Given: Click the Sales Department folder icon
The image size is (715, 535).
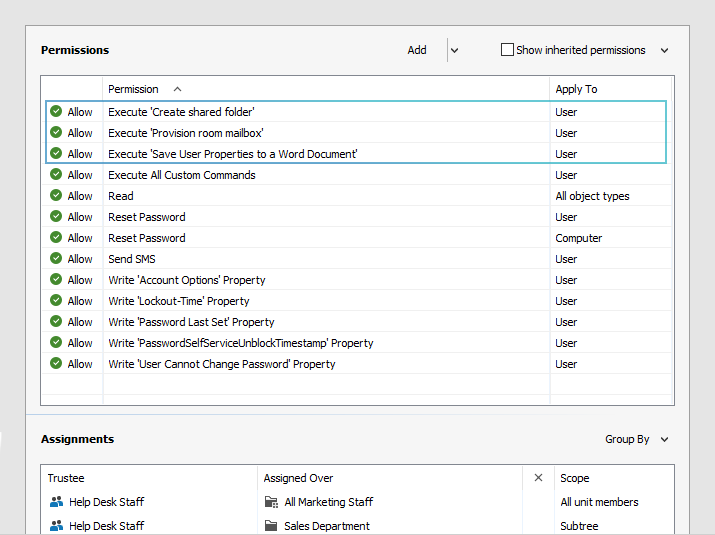Looking at the screenshot, I should pos(271,525).
